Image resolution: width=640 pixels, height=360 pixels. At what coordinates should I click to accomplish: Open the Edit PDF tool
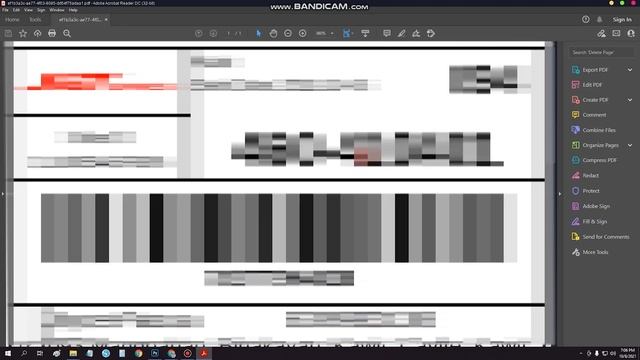592,85
